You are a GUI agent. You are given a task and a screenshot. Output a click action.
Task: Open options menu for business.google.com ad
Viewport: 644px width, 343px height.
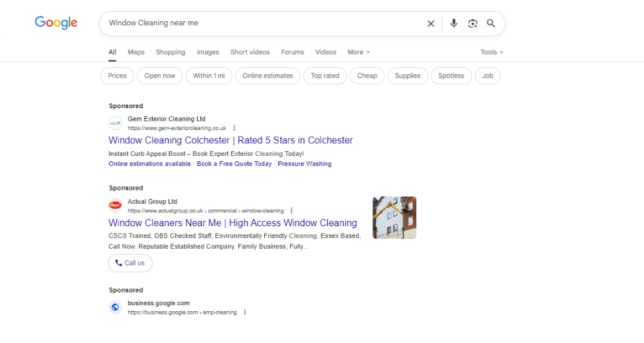(x=245, y=312)
